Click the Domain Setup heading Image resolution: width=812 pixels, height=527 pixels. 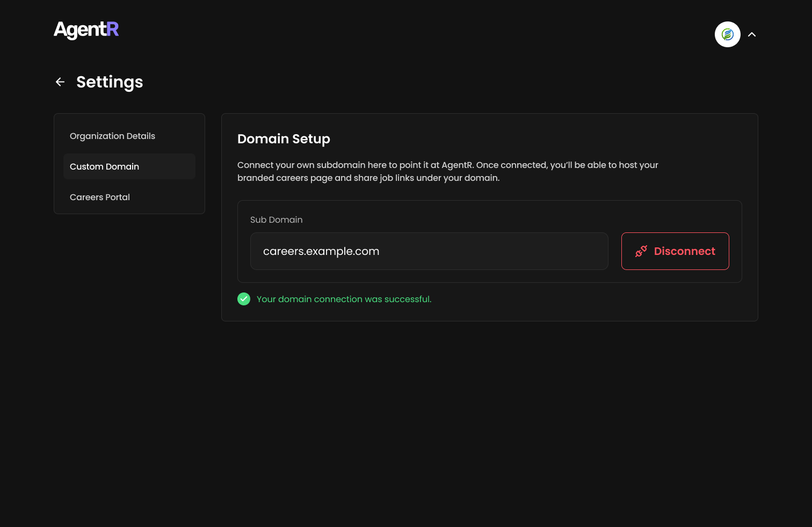284,138
